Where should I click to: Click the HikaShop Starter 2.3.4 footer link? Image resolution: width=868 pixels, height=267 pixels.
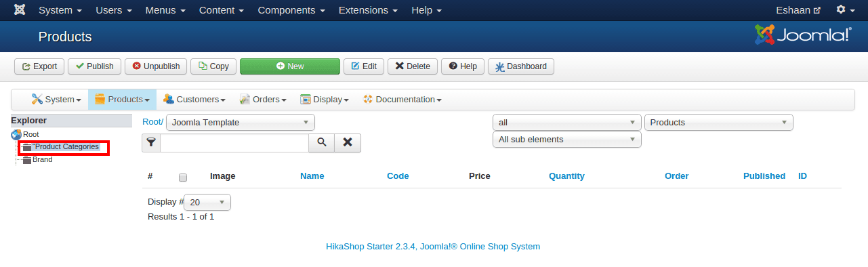(x=433, y=247)
